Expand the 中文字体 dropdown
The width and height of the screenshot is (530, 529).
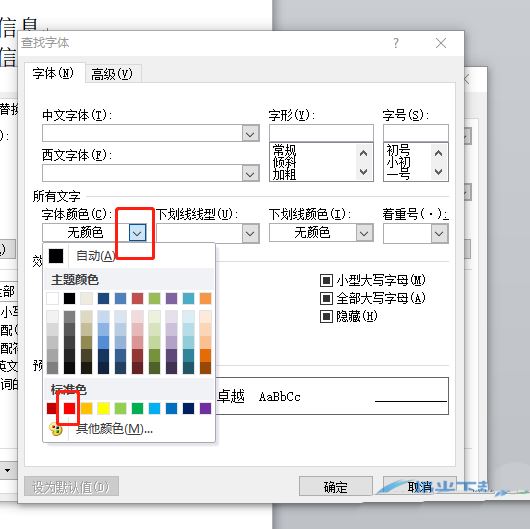tap(250, 134)
